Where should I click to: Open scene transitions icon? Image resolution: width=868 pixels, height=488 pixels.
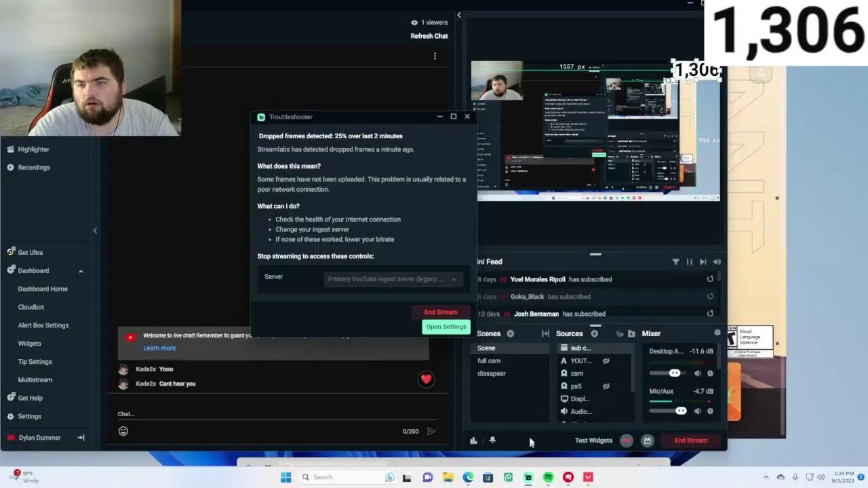pos(545,333)
